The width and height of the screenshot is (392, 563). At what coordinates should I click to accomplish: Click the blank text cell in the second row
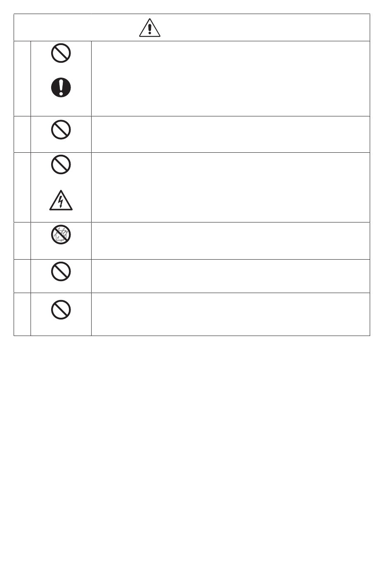230,135
